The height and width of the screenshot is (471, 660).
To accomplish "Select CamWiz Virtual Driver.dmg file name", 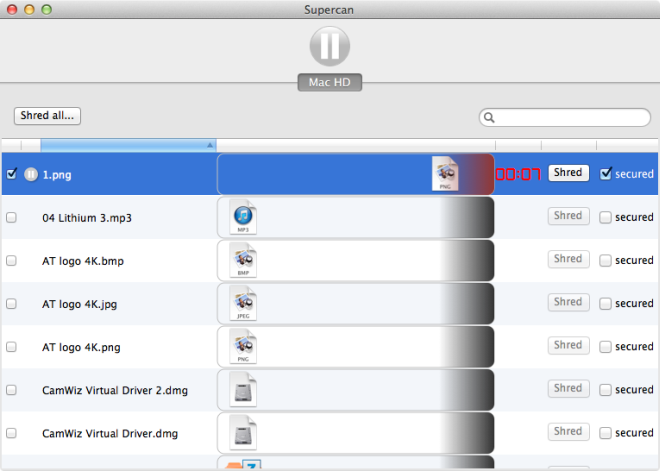I will click(110, 434).
